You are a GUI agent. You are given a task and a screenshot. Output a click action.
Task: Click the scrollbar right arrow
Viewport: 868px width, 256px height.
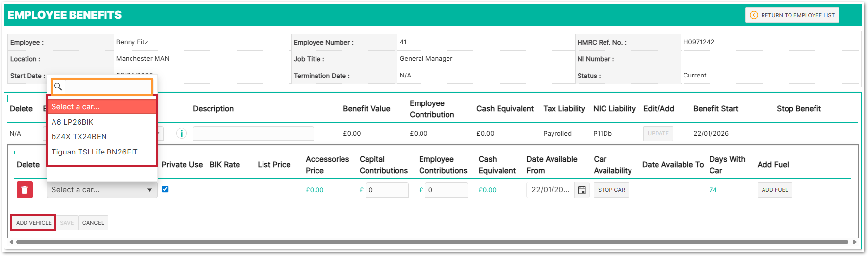tap(854, 242)
